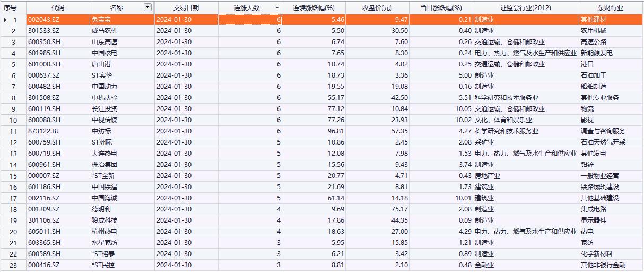Click the row indicator arrow beside row 1

click(6, 20)
